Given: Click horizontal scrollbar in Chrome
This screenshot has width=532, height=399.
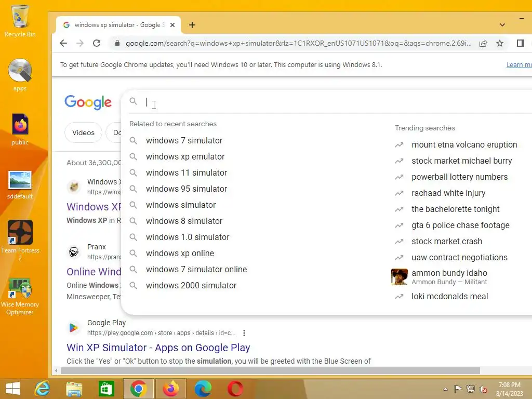Looking at the screenshot, I should [270, 371].
